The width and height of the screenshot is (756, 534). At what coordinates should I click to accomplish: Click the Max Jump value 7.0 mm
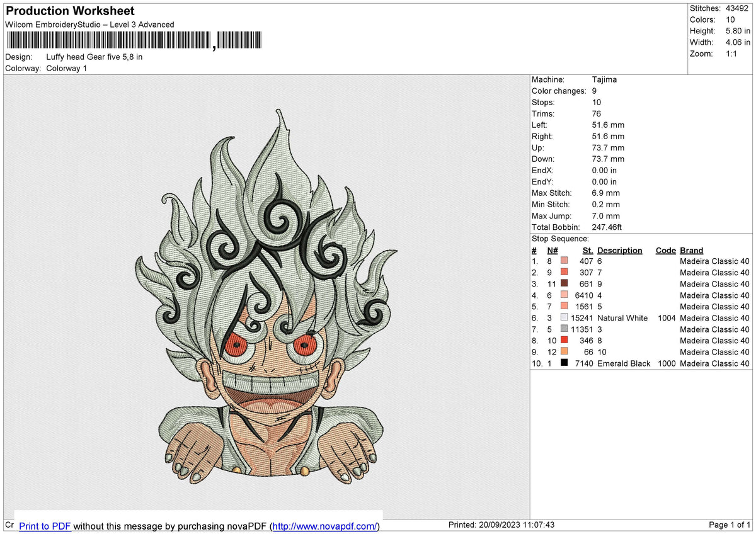[x=606, y=215]
